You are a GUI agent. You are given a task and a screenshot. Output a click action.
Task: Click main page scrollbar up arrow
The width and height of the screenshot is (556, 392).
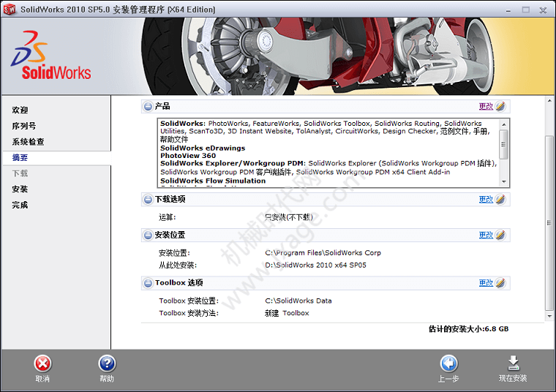pyautogui.click(x=549, y=101)
